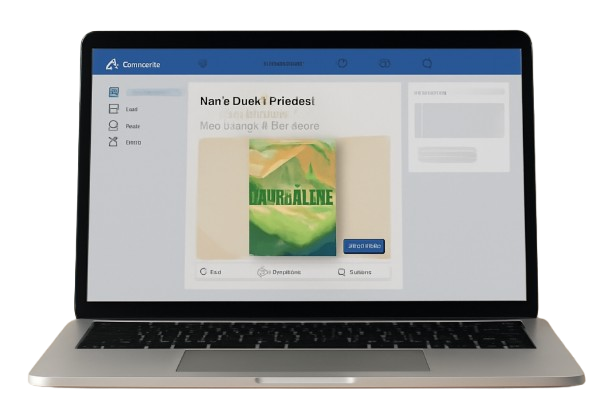The width and height of the screenshot is (612, 408).
Task: Click the DAURBALINE book cover thumbnail
Action: tap(292, 196)
